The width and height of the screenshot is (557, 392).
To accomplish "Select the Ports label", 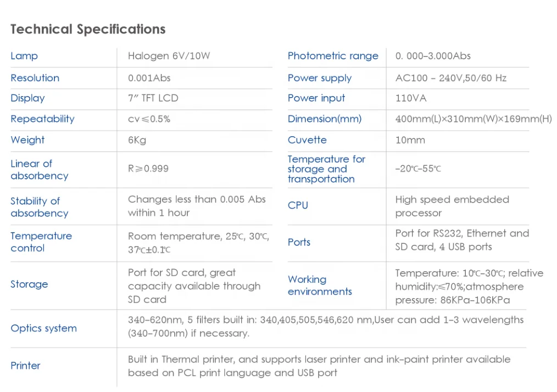I will [x=299, y=242].
